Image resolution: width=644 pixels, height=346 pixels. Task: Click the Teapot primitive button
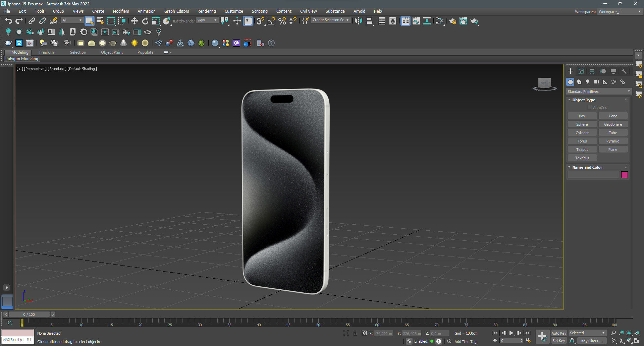(x=582, y=150)
